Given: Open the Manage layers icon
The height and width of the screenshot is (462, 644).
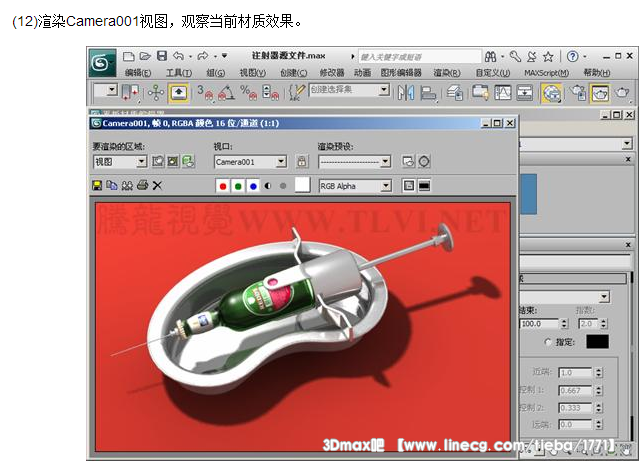Looking at the screenshot, I should [x=455, y=93].
